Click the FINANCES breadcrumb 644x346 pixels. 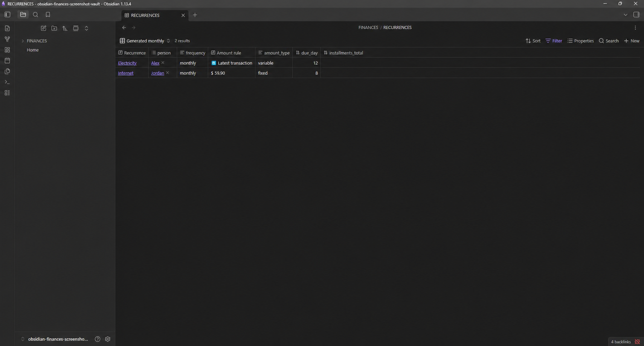pyautogui.click(x=368, y=27)
